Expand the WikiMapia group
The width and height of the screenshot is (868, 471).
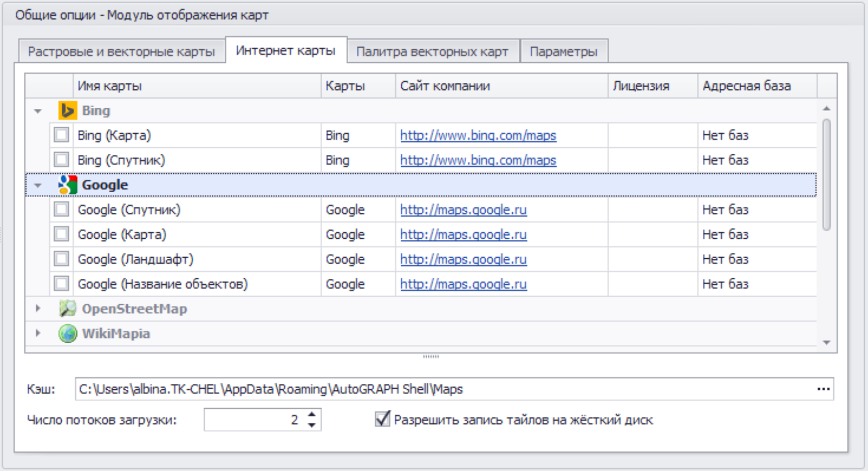pyautogui.click(x=38, y=333)
